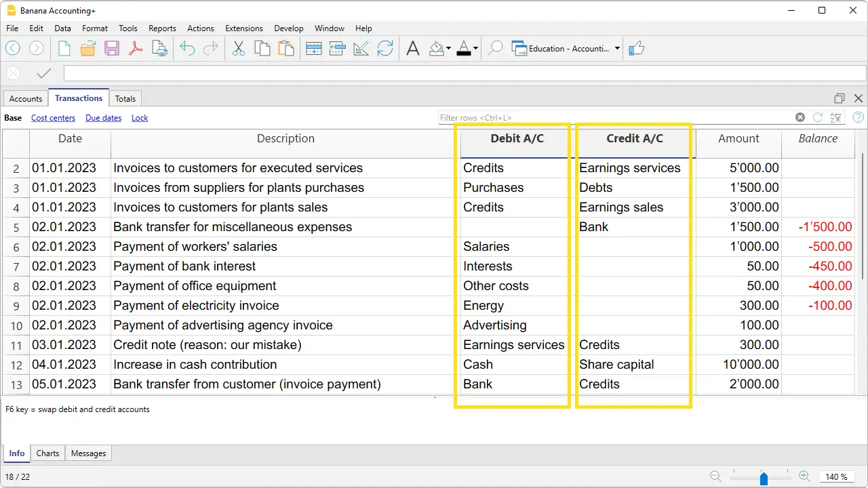Open the Reports menu
This screenshot has height=488, width=868.
[162, 28]
